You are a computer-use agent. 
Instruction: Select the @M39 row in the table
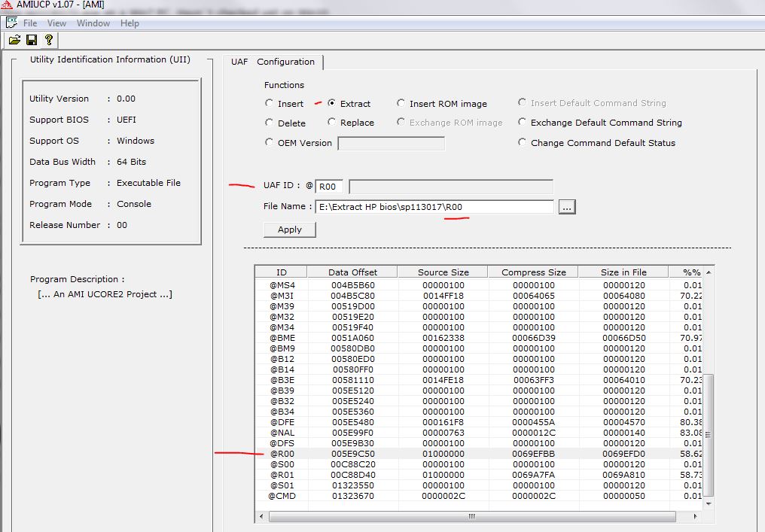pyautogui.click(x=479, y=306)
